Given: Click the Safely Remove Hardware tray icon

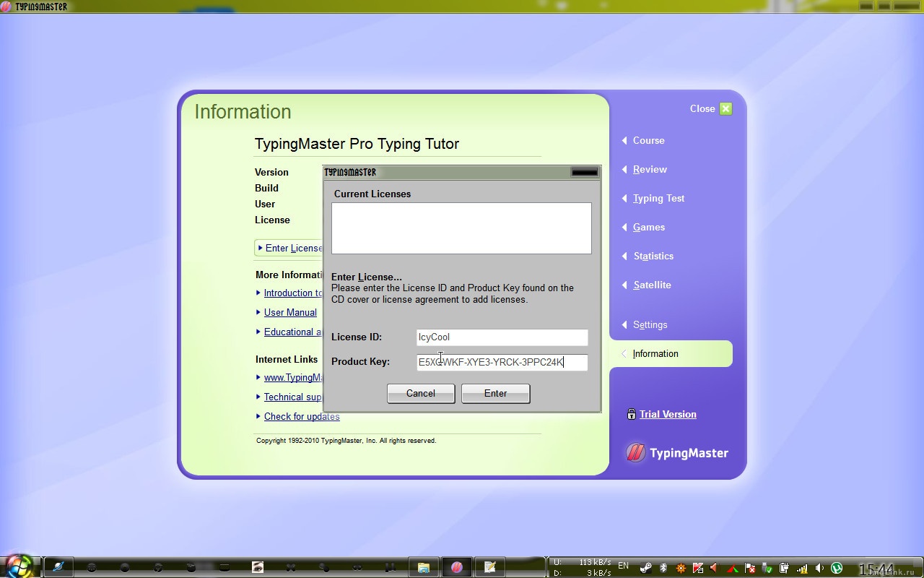Looking at the screenshot, I should click(767, 568).
